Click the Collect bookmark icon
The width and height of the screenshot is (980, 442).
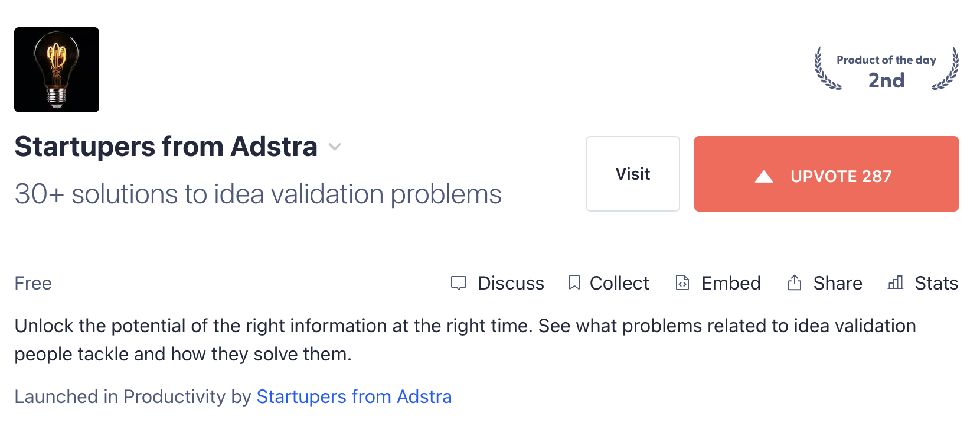[x=574, y=282]
